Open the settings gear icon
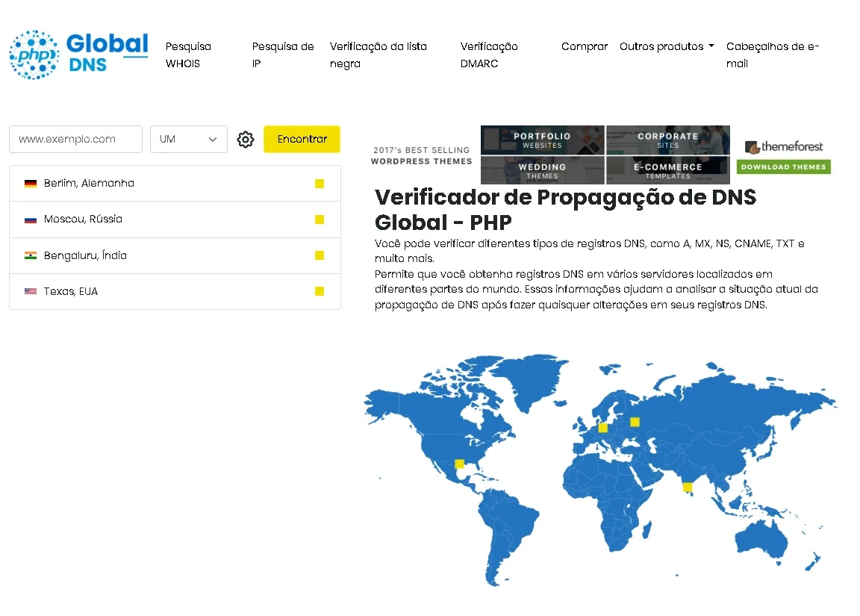This screenshot has width=860, height=616. tap(245, 140)
